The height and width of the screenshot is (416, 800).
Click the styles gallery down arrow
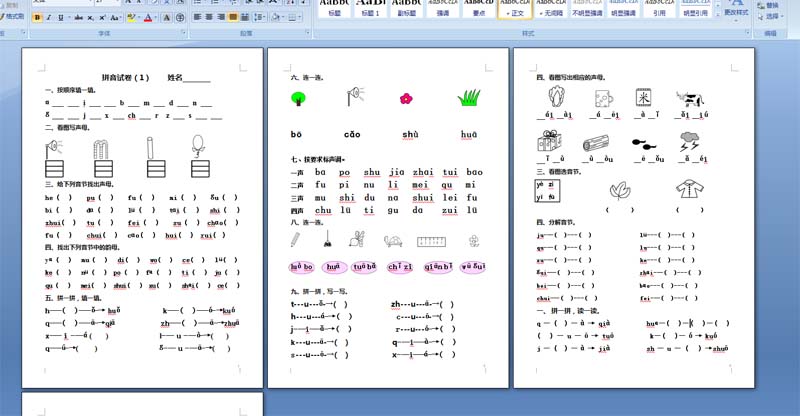pyautogui.click(x=717, y=6)
